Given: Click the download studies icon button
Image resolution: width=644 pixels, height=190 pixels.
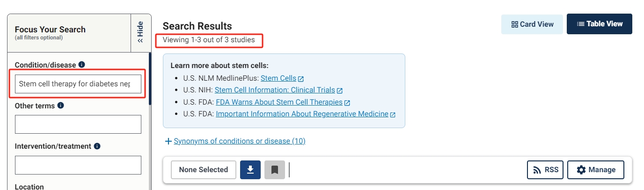Looking at the screenshot, I should coord(250,170).
